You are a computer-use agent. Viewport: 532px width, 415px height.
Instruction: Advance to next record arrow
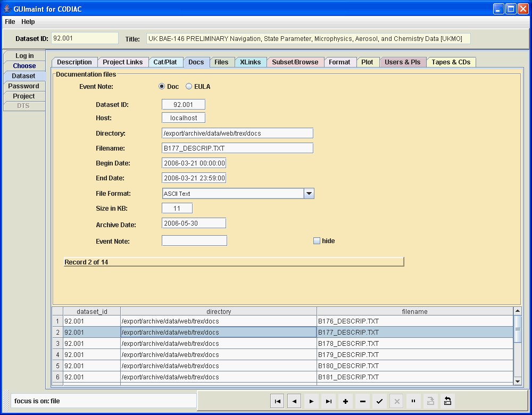pos(311,401)
